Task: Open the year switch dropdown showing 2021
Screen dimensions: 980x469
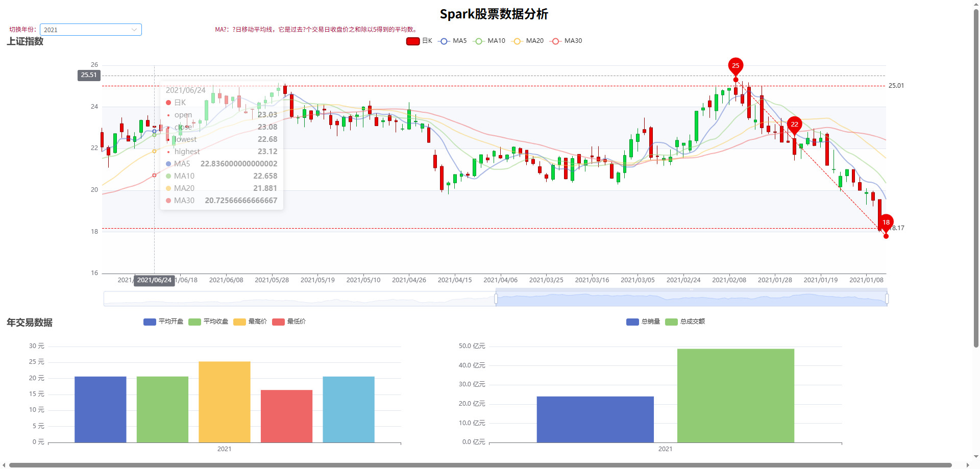Action: (90, 30)
